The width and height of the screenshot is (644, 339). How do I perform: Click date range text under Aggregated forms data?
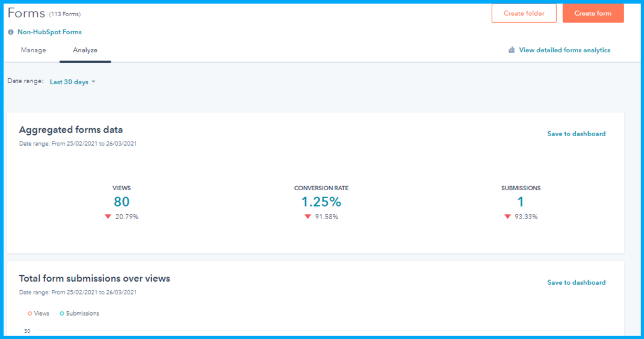(78, 143)
